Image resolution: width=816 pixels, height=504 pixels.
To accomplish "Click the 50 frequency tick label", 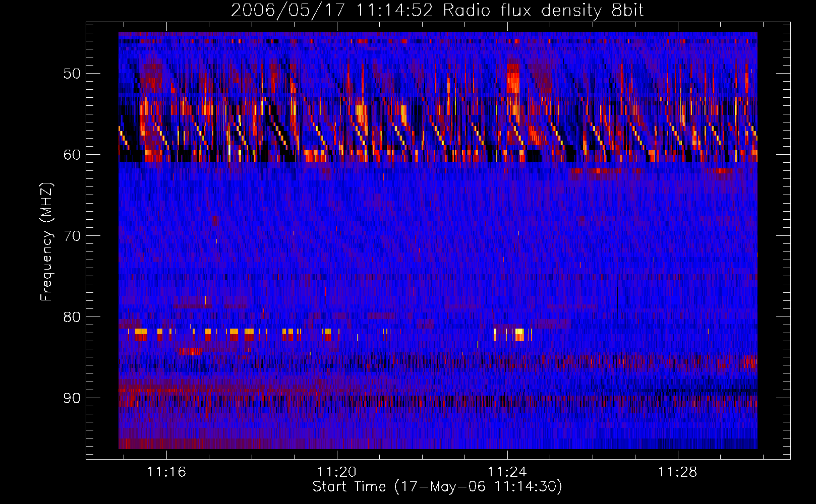I will click(72, 74).
